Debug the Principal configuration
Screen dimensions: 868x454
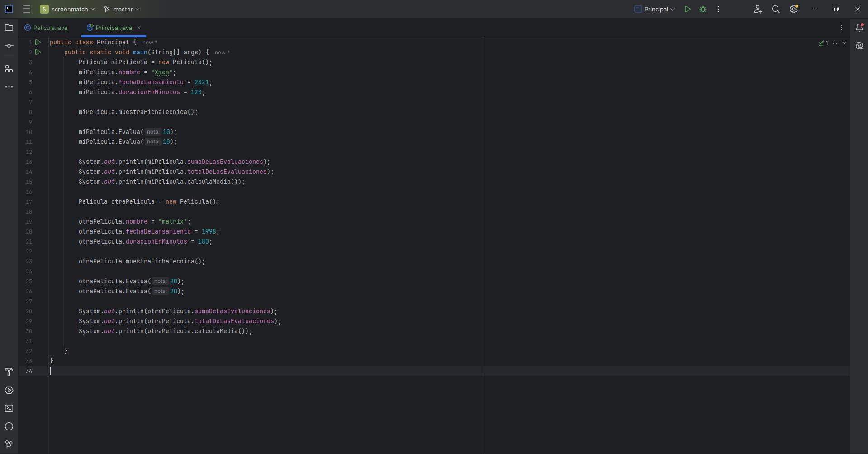click(703, 9)
